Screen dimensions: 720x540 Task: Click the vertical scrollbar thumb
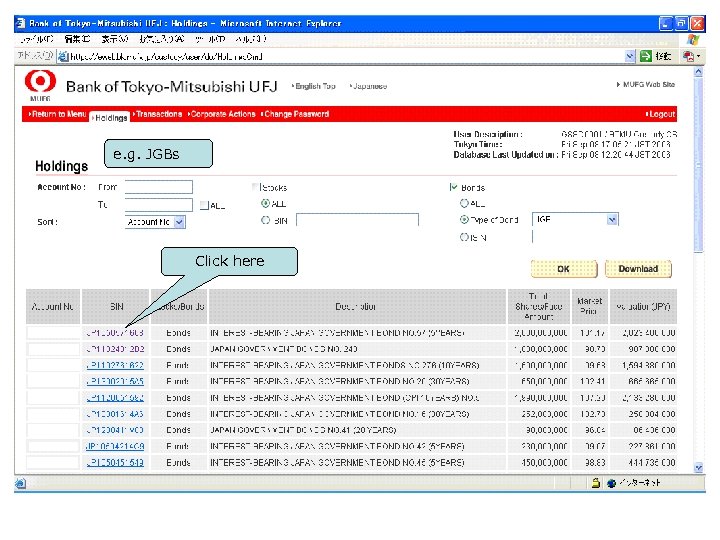pos(698,165)
